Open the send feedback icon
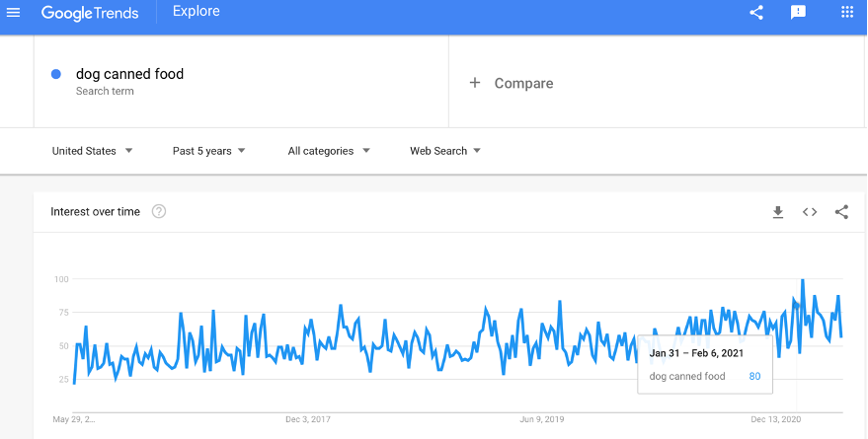This screenshot has width=868, height=439. coord(798,12)
